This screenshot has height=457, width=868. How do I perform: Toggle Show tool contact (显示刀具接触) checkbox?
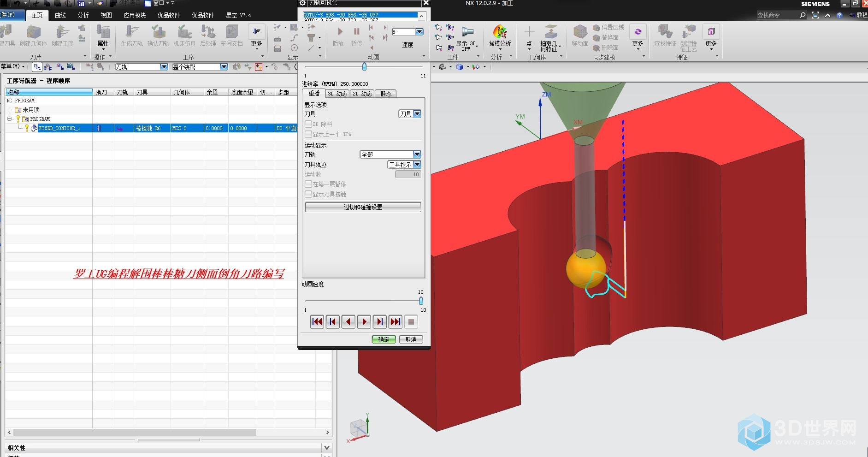pos(308,194)
